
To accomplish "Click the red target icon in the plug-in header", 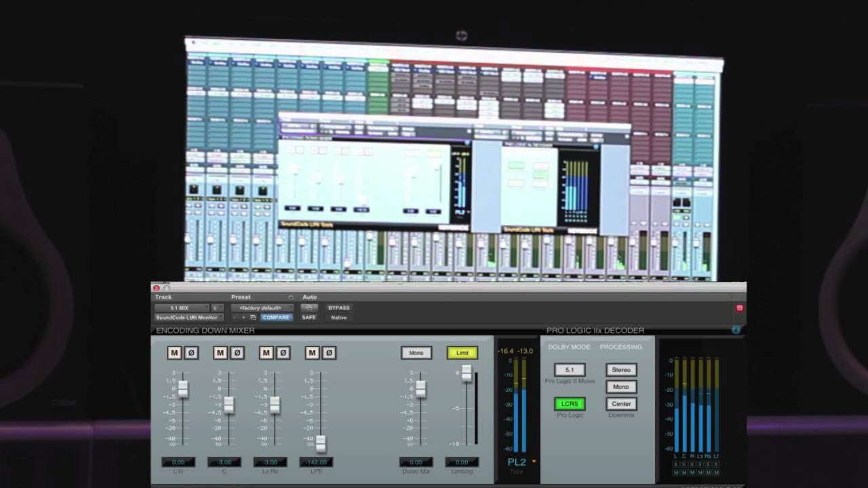I will click(739, 308).
